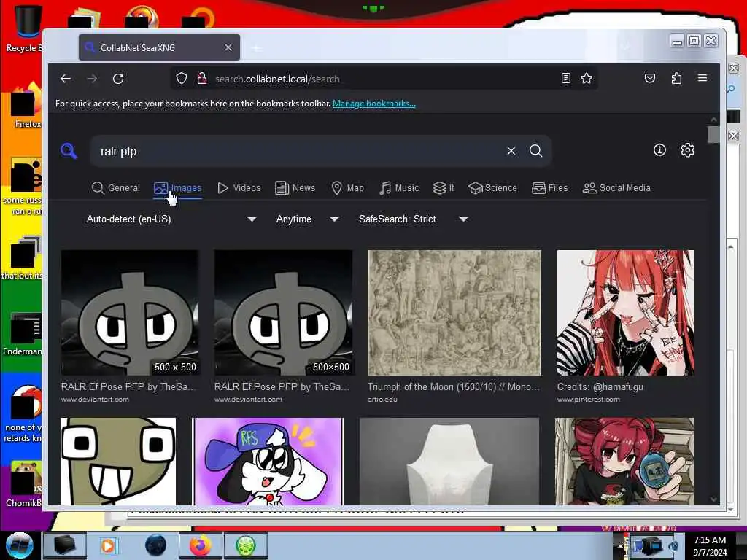Screen dimensions: 747x560
Task: Open the media player taskbar icon
Action: click(x=108, y=545)
